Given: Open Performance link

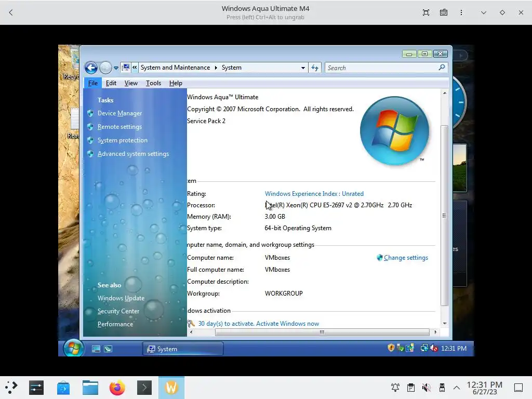Looking at the screenshot, I should pos(115,324).
